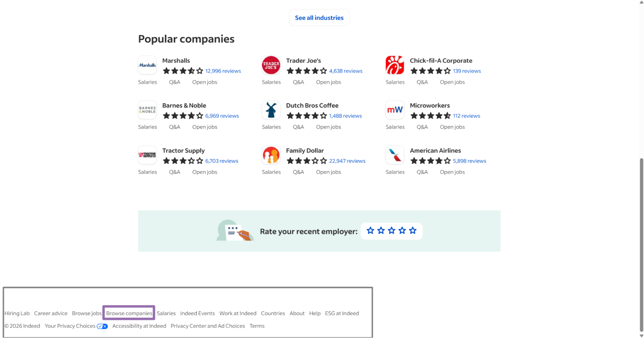View Barnes & Noble Open jobs

pyautogui.click(x=205, y=127)
